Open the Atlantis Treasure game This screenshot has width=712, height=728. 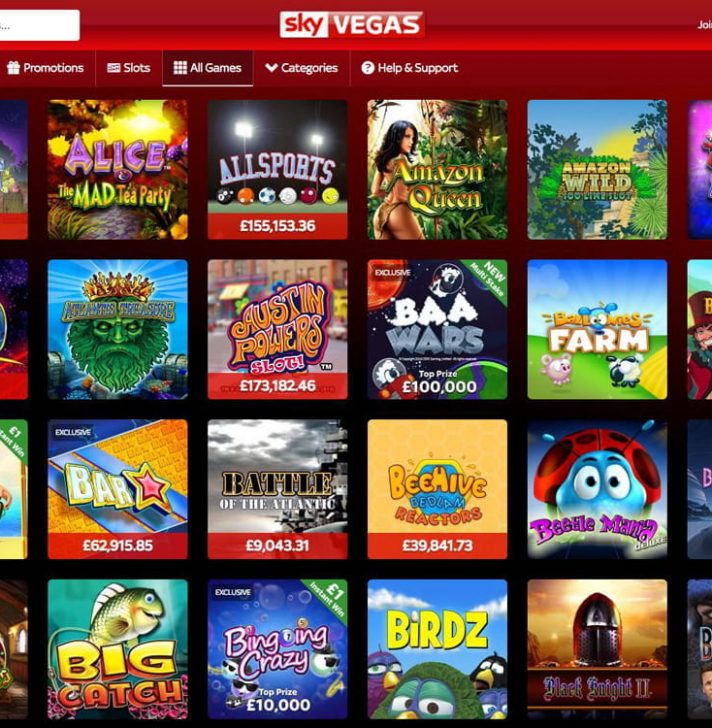pos(118,329)
